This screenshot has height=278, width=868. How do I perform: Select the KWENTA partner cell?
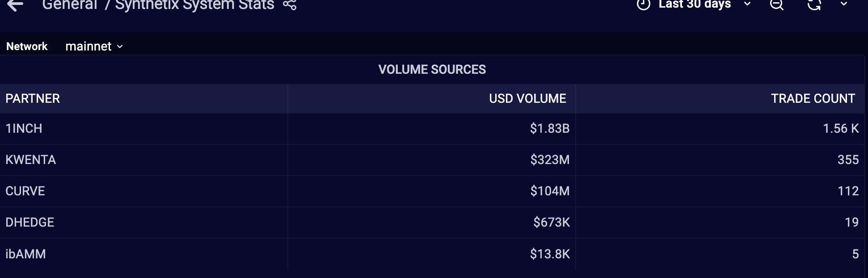click(x=31, y=160)
